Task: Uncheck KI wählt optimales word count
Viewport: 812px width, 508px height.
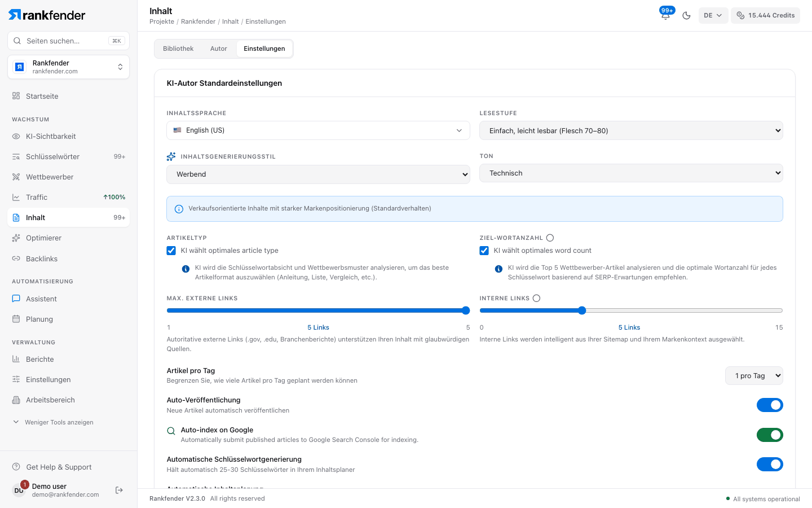Action: [x=484, y=251]
